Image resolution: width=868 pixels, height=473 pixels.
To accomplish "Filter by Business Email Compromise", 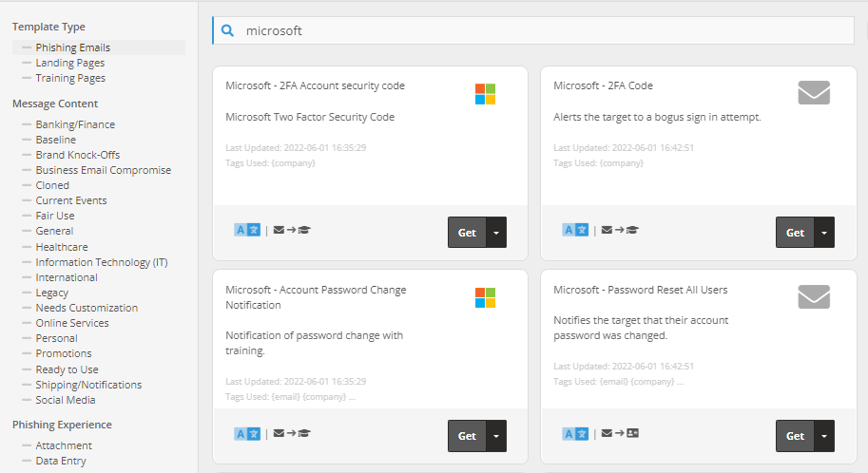I will coord(104,170).
